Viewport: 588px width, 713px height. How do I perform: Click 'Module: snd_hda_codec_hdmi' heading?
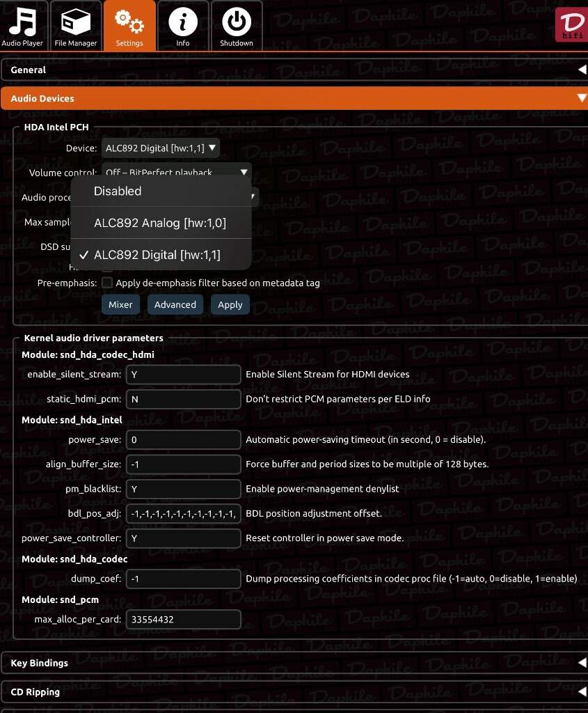click(88, 354)
